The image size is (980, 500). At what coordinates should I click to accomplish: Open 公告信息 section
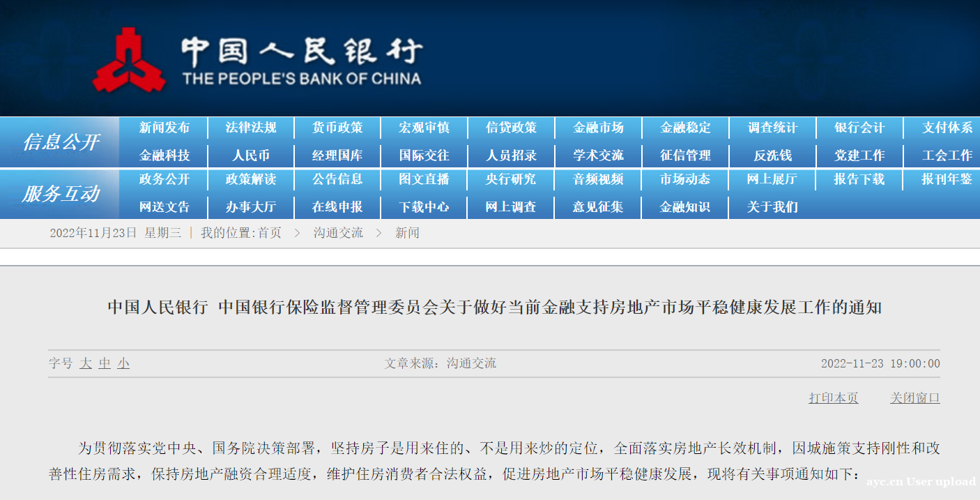(337, 179)
